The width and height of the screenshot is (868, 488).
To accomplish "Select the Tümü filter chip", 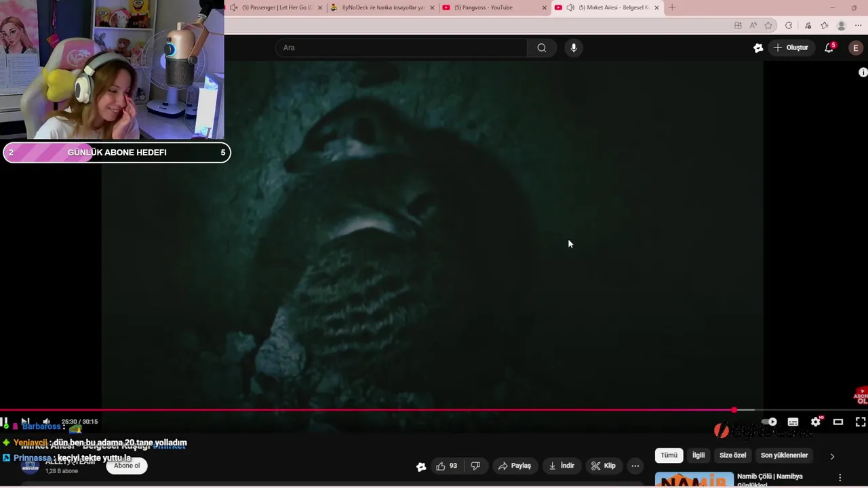I will 669,455.
